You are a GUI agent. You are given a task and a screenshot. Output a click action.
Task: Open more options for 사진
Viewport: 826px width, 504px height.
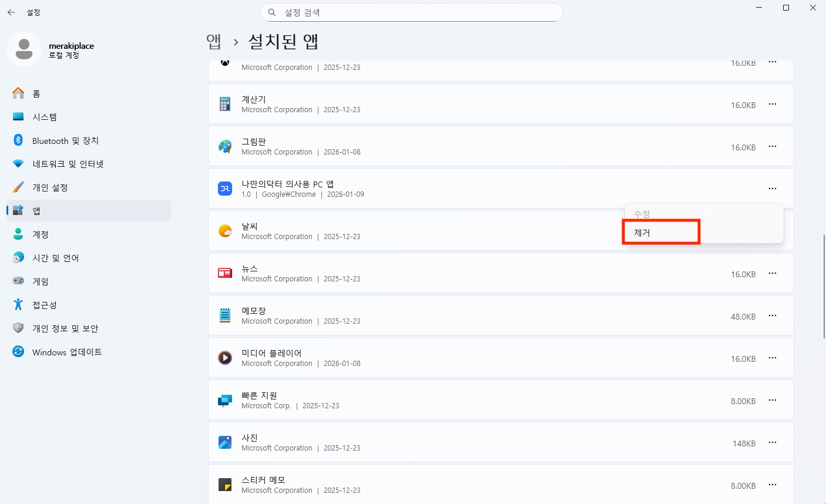[773, 442]
